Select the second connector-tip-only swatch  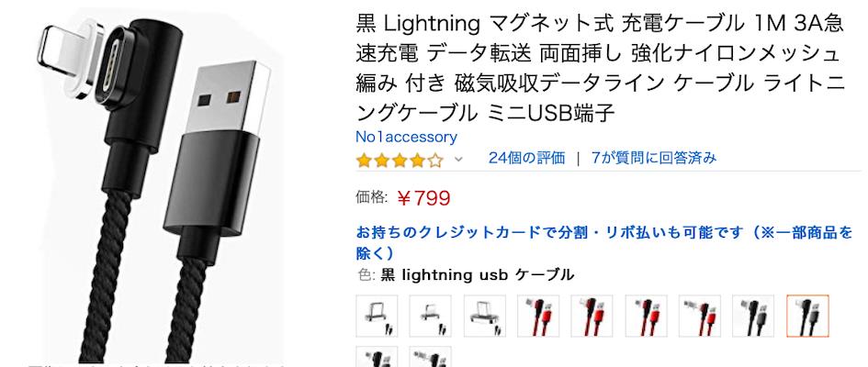pos(430,316)
